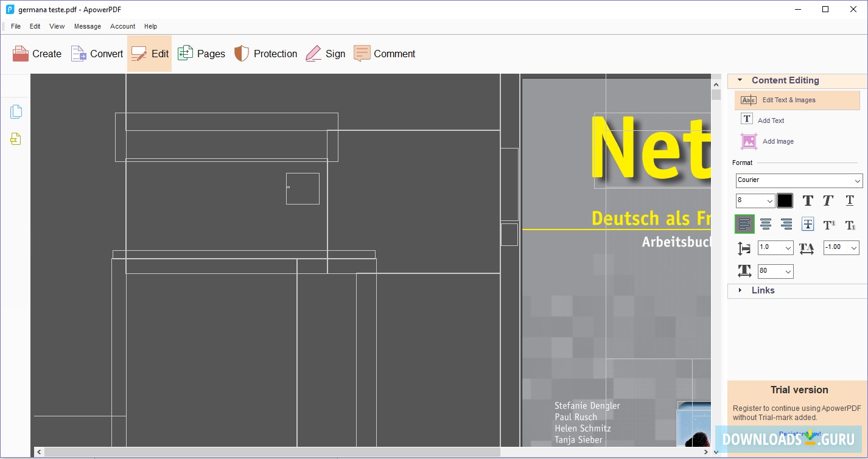
Task: Open the File menu
Action: [x=16, y=26]
